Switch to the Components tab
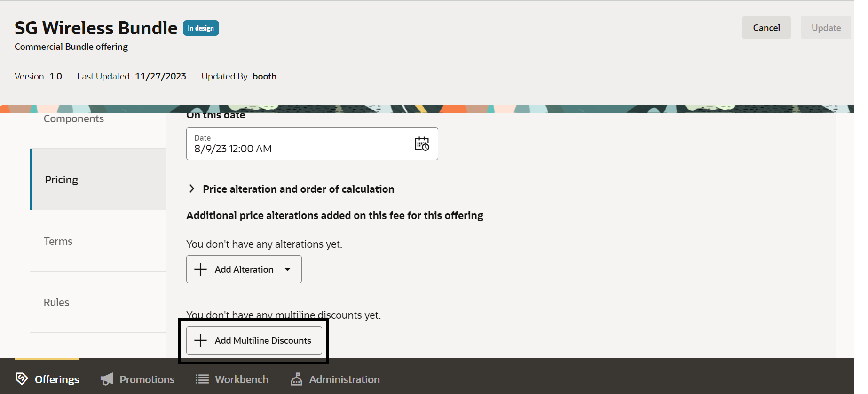This screenshot has width=868, height=394. pos(74,119)
